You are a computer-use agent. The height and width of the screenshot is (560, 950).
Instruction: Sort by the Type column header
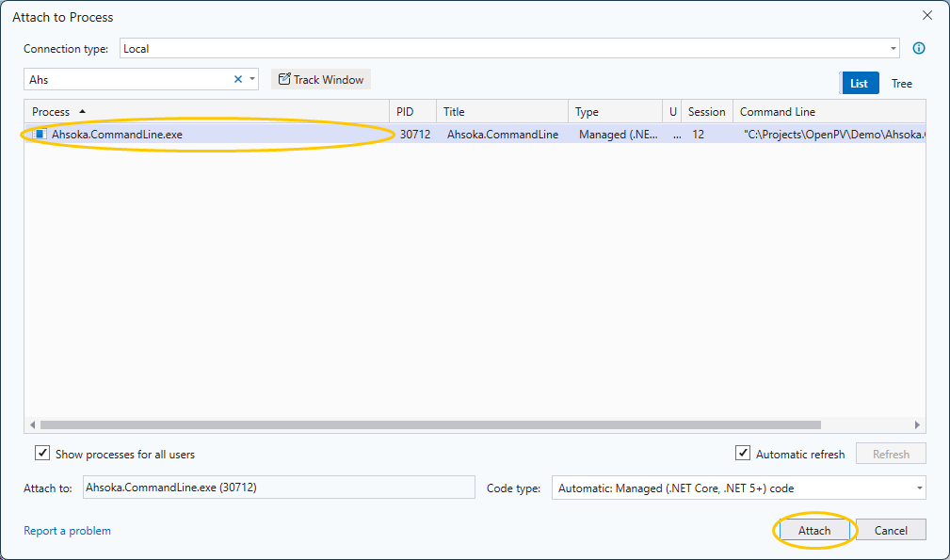(x=615, y=112)
